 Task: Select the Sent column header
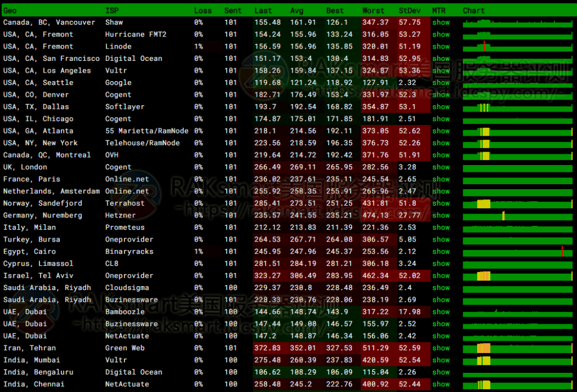point(233,11)
